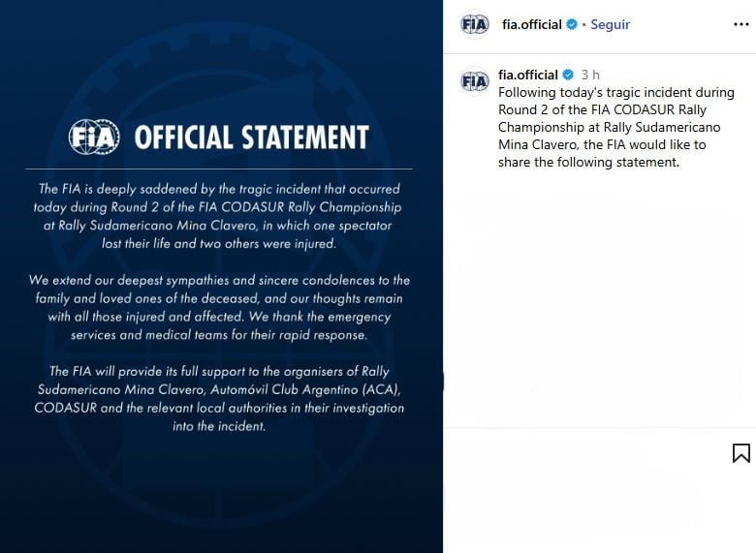Click the paragraph mentioning Automóvil Club Argentino
This screenshot has height=553, width=756.
click(219, 398)
